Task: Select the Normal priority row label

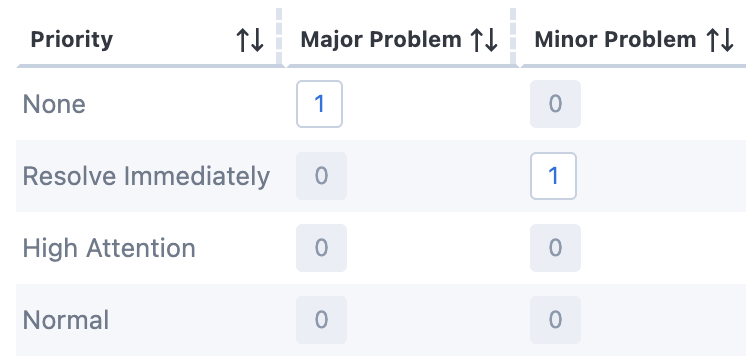Action: pyautogui.click(x=66, y=320)
